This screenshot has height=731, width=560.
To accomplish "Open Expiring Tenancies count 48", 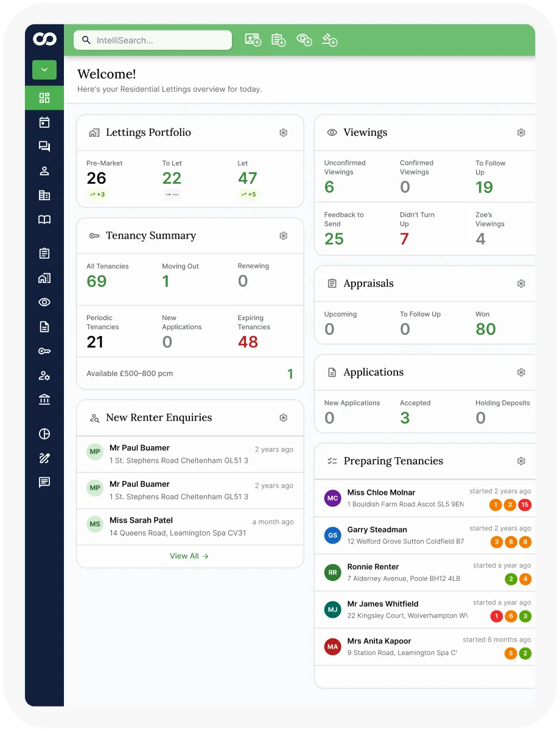I will pos(248,342).
